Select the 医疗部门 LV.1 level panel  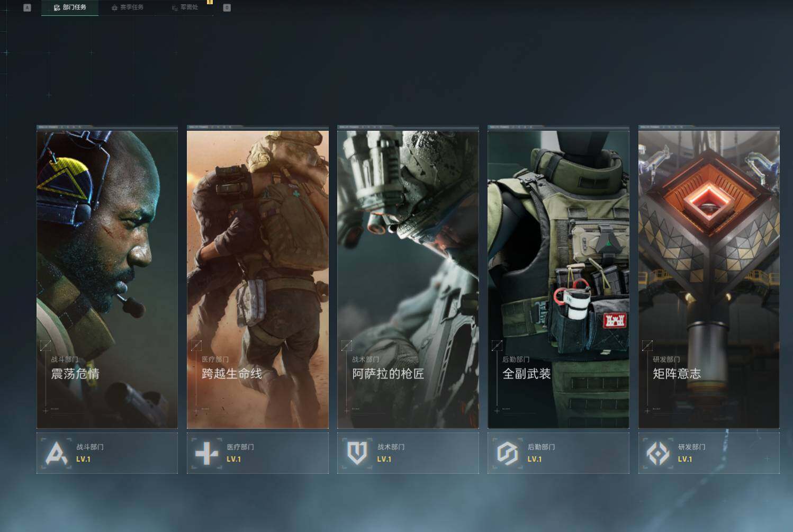258,453
